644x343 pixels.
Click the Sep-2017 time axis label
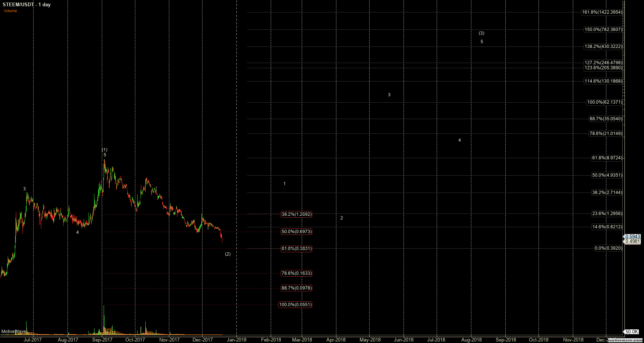(102, 340)
